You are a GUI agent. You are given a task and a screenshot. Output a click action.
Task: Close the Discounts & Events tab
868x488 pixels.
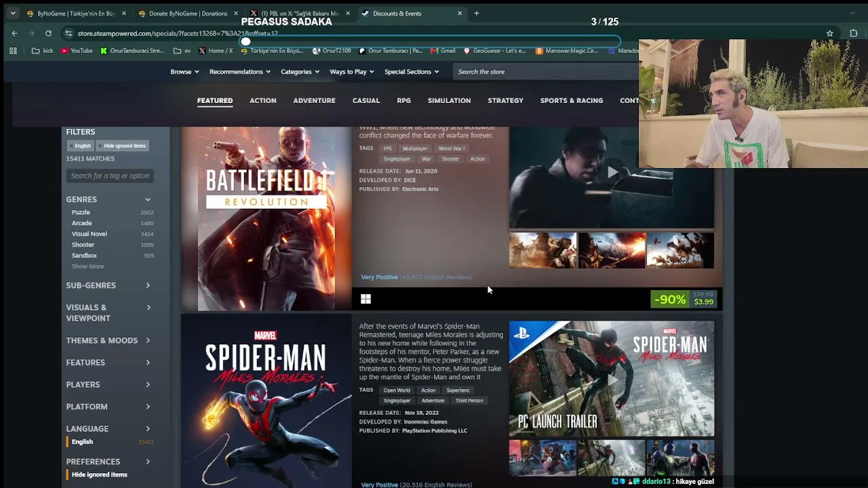460,14
